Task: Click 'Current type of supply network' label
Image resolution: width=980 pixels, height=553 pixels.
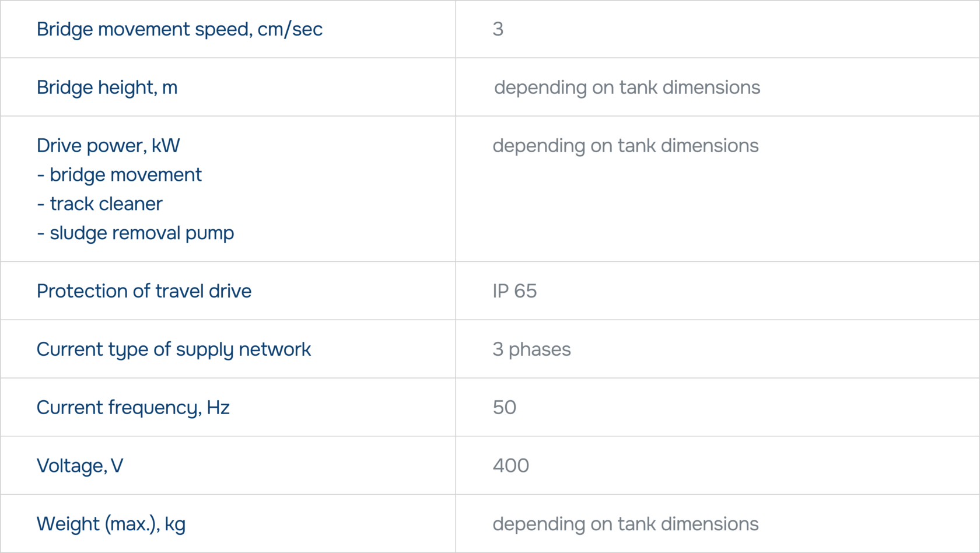Action: pos(173,349)
